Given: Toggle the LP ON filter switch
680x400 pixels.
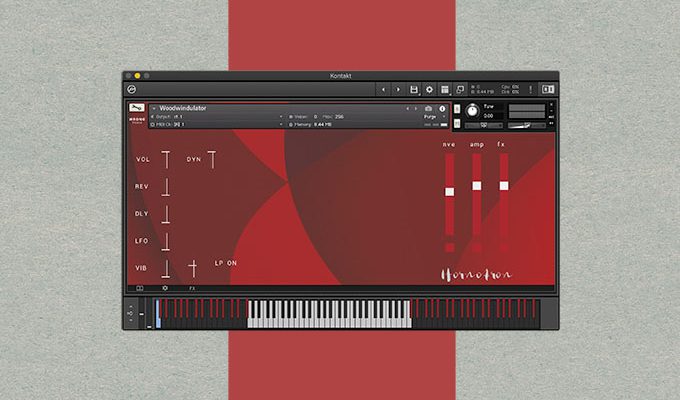Looking at the screenshot, I should pos(226,263).
